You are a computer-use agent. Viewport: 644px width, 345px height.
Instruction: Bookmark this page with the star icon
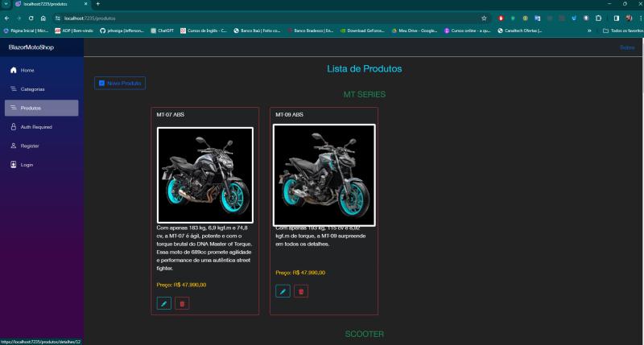484,18
